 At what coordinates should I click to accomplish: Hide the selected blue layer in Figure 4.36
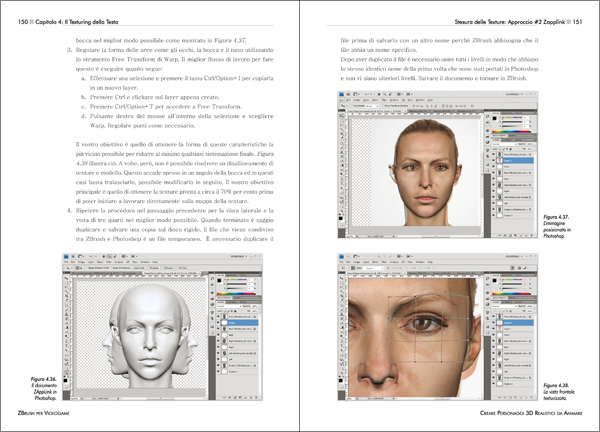tap(218, 323)
